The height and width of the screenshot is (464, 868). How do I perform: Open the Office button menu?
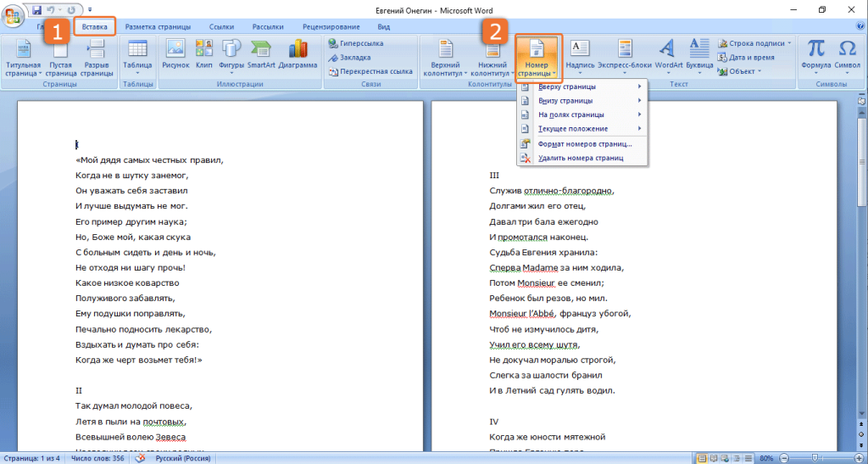pos(12,15)
